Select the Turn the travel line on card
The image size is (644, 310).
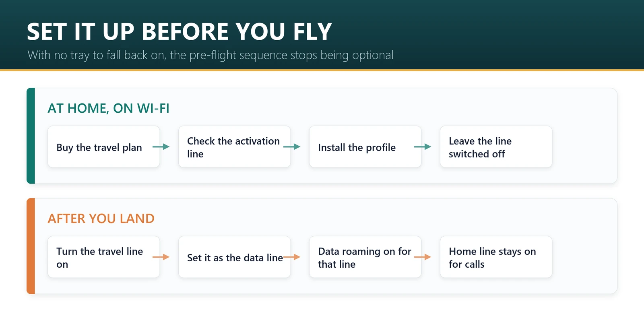[104, 257]
